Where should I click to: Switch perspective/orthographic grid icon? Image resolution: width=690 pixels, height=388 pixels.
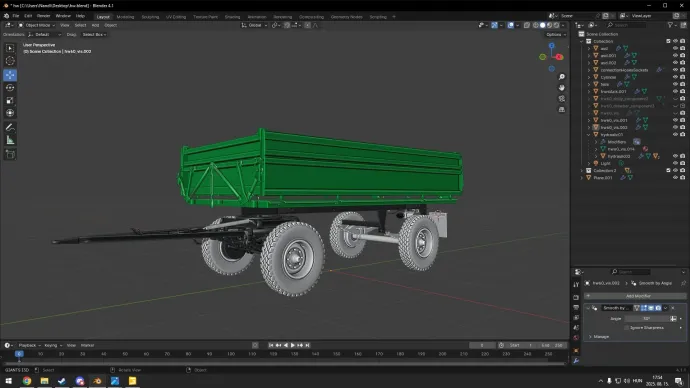(562, 110)
